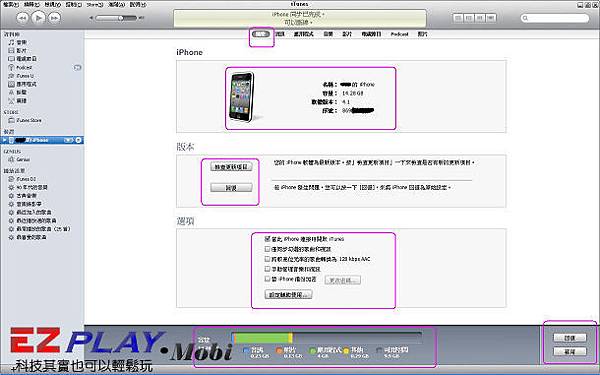Screen dimensions: 600x375
Task: Click the 設定輔助使用 (Configure Universal Access) button
Action: (x=289, y=295)
